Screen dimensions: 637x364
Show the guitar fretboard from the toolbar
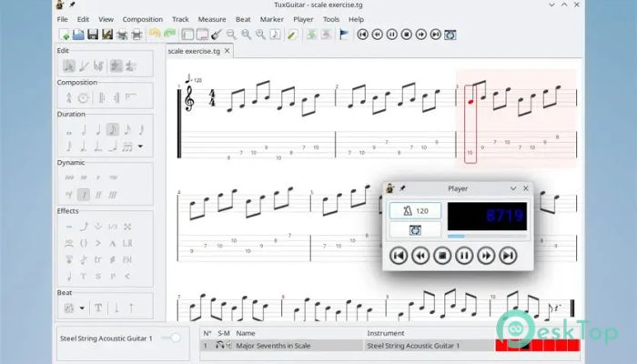click(217, 35)
